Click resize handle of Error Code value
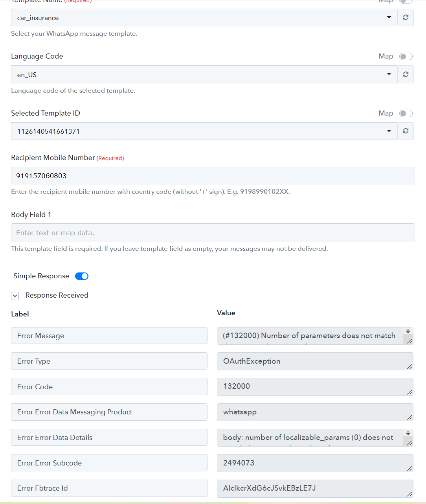Viewport: 426px width, 504px height. tap(409, 392)
